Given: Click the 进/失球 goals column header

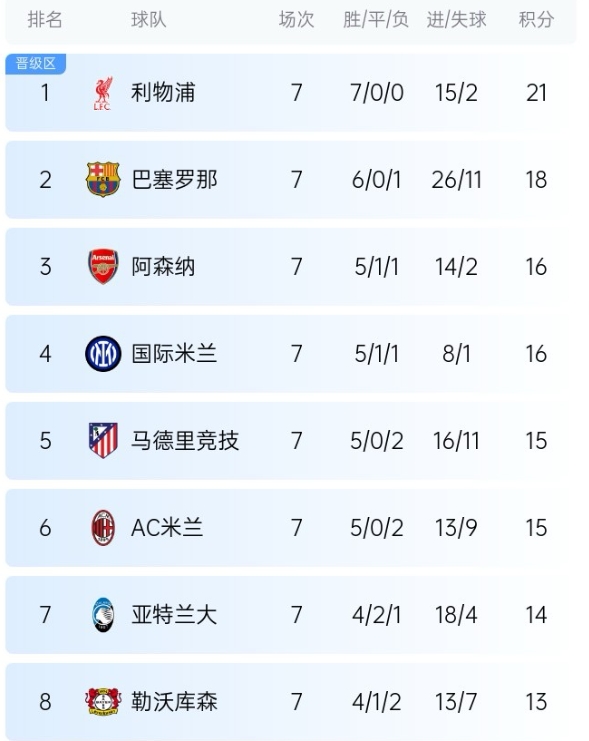Looking at the screenshot, I should tap(456, 20).
